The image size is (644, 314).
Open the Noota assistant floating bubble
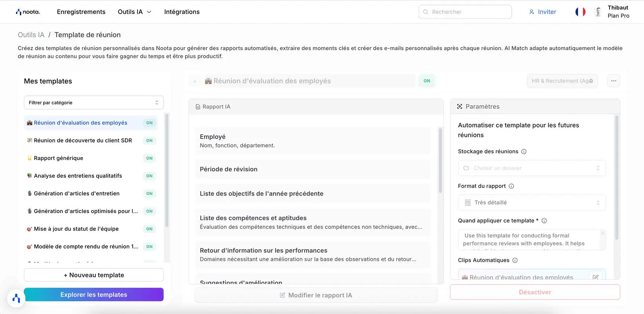[x=16, y=299]
